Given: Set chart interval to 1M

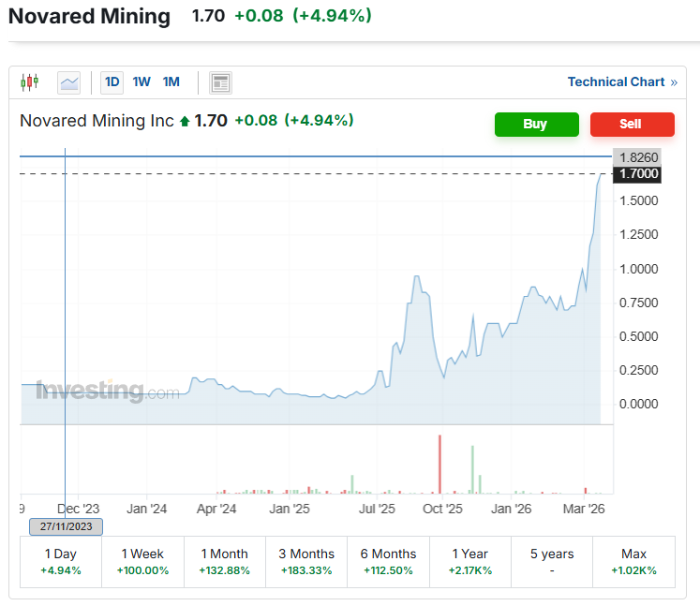Looking at the screenshot, I should (x=171, y=82).
